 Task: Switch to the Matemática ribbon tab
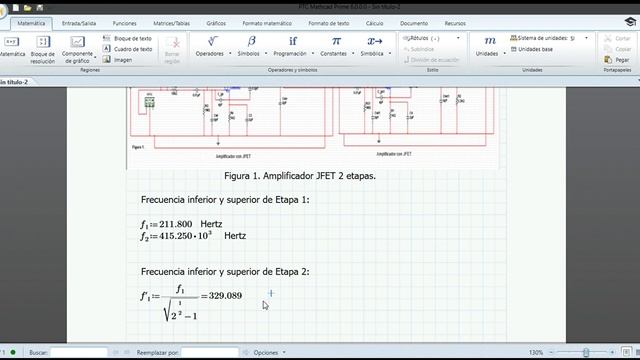(31, 24)
